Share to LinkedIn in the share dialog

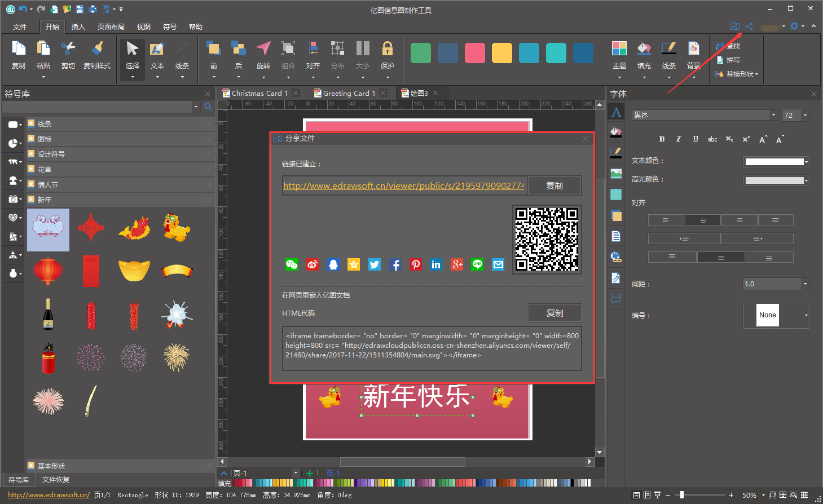436,264
